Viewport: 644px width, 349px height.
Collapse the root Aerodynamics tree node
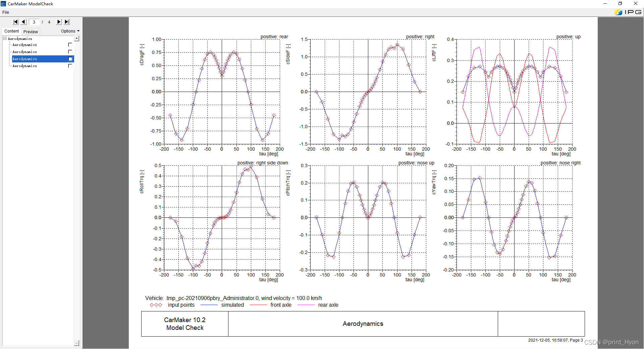click(5, 39)
